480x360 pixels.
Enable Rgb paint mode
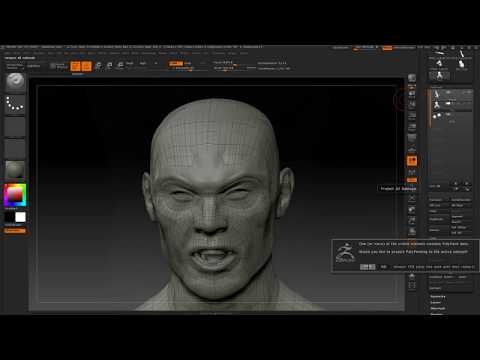(143, 63)
